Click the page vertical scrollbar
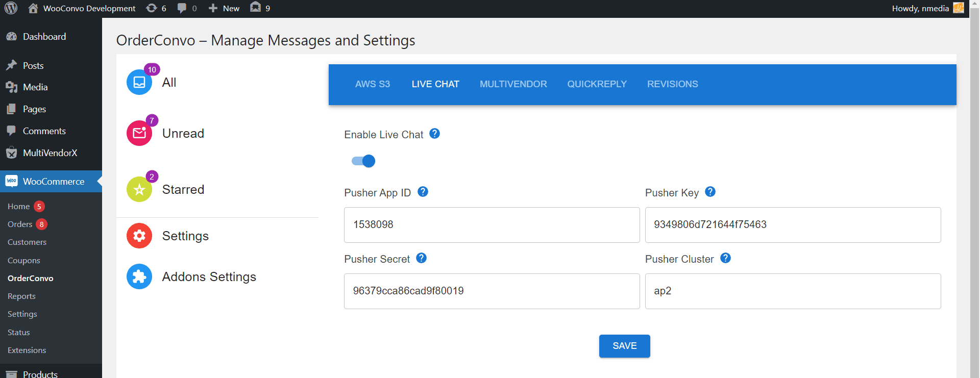Viewport: 980px width, 378px height. [975, 189]
